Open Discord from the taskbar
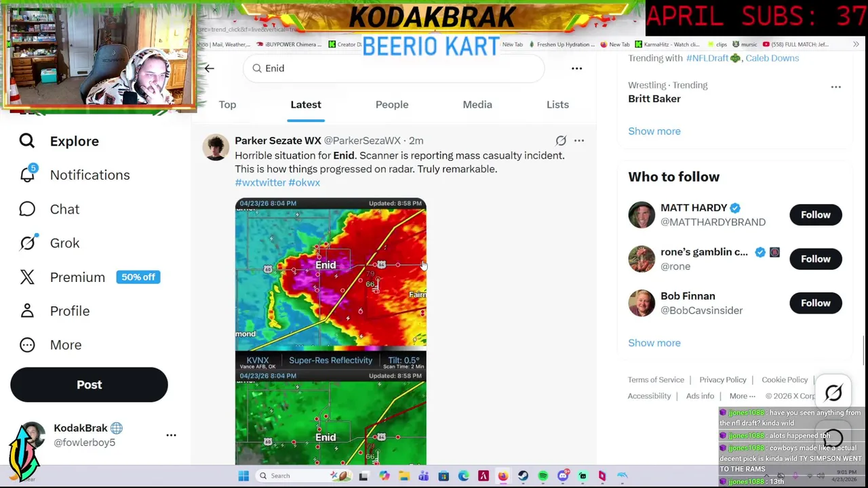The image size is (868, 488). [563, 476]
